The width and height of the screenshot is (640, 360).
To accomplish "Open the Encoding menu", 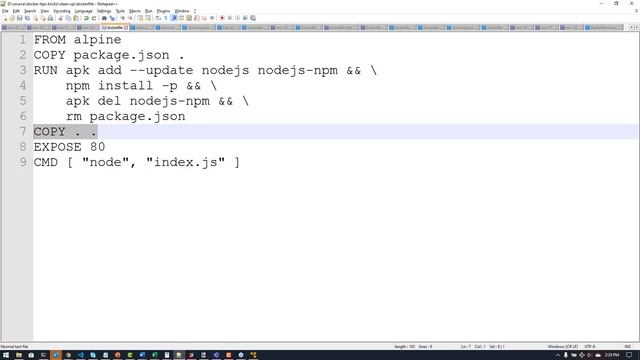I will click(x=62, y=11).
